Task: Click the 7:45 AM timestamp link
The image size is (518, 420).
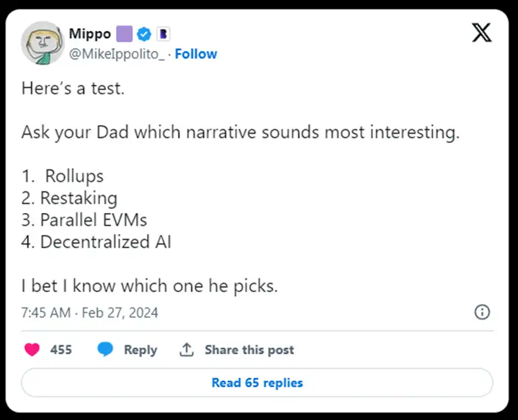Action: 46,312
